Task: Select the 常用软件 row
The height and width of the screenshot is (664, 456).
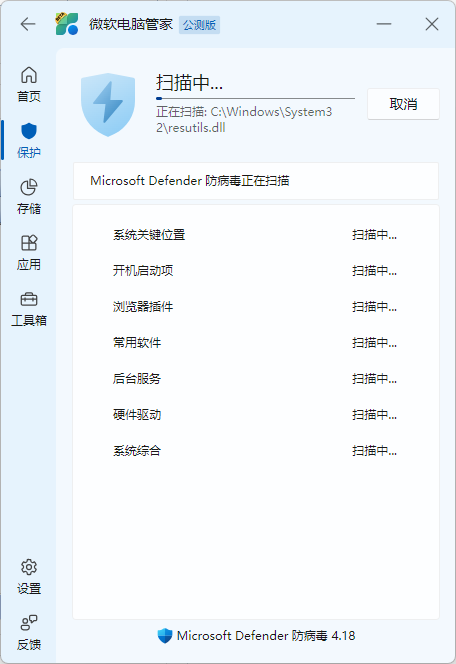Action: pyautogui.click(x=256, y=343)
